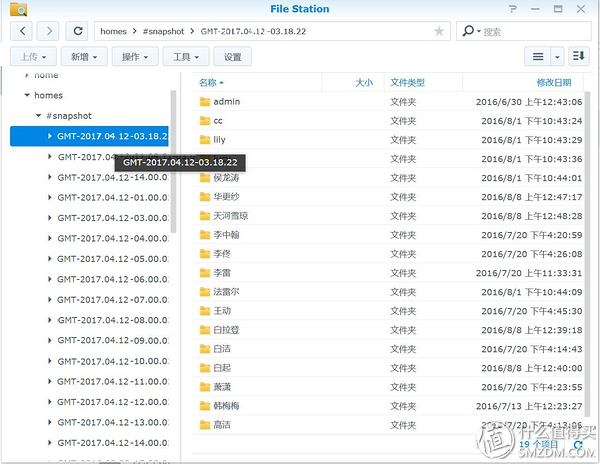Viewport: 600px width, 464px height.
Task: Select GMT-2017.04.12-08.00.0 in the tree
Action: click(113, 320)
